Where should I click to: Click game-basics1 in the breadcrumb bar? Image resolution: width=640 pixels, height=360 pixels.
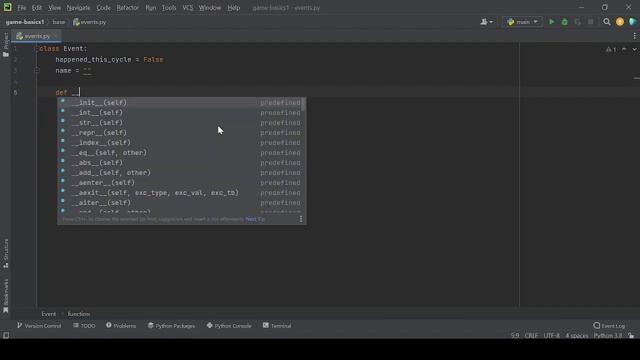24,22
